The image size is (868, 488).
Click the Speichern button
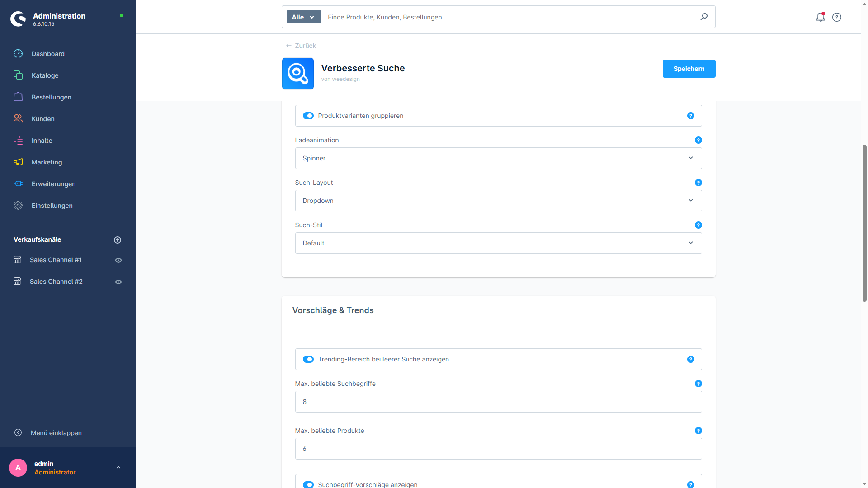click(x=689, y=69)
